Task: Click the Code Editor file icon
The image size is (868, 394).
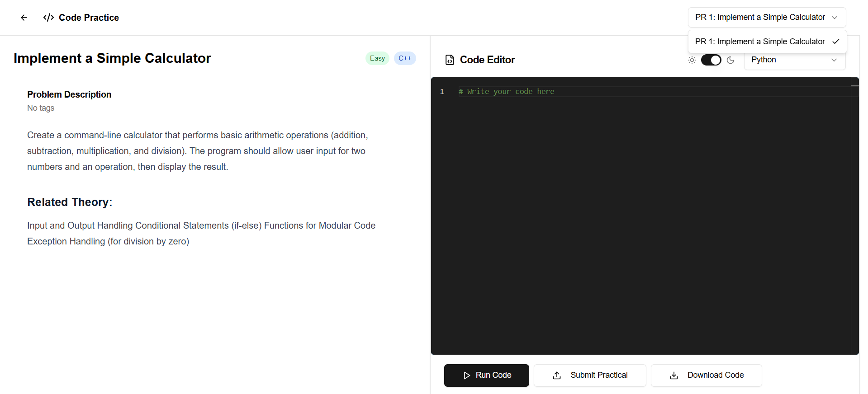Action: (x=450, y=60)
